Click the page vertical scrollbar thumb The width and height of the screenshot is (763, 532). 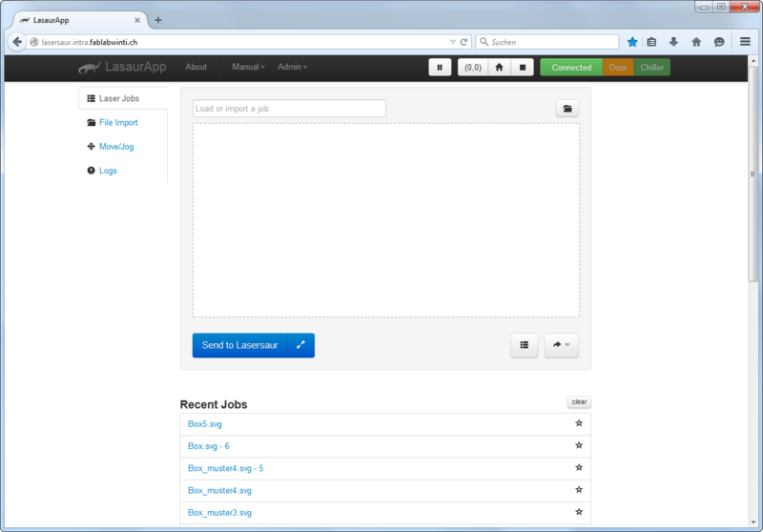753,174
